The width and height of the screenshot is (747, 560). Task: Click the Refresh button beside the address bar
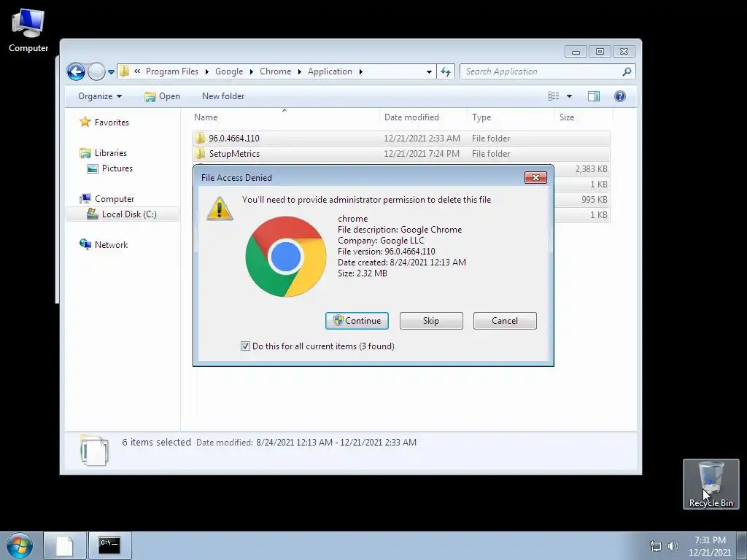[446, 71]
